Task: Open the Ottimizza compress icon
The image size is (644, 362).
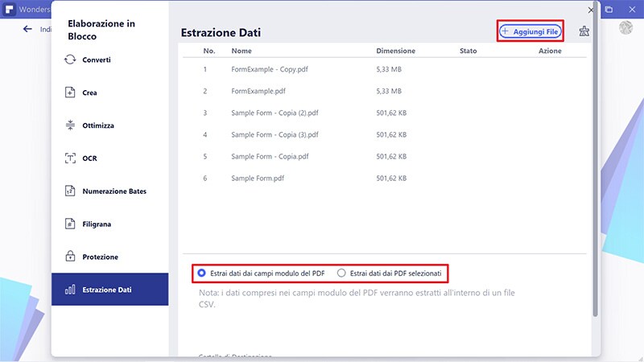Action: 70,125
